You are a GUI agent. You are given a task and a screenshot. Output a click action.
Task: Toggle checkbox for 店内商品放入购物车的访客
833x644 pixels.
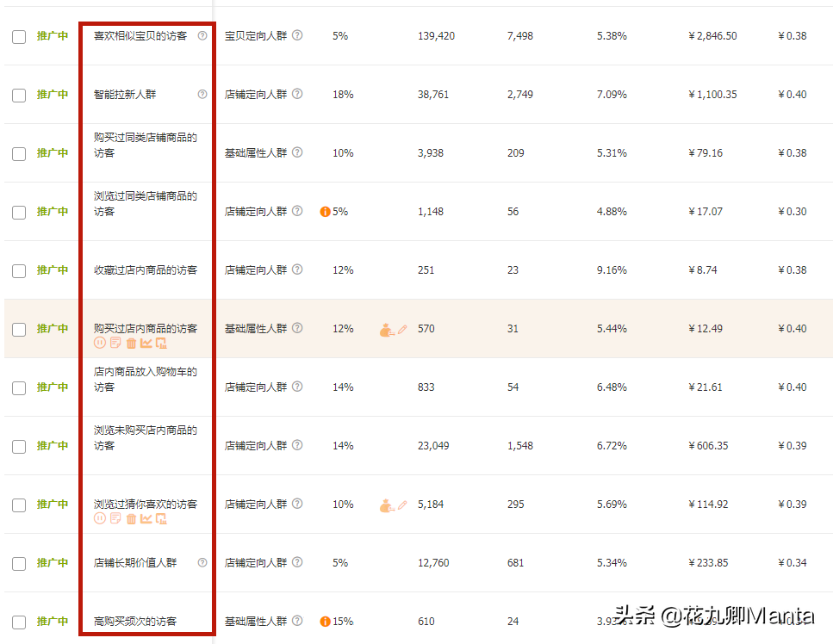click(x=19, y=388)
